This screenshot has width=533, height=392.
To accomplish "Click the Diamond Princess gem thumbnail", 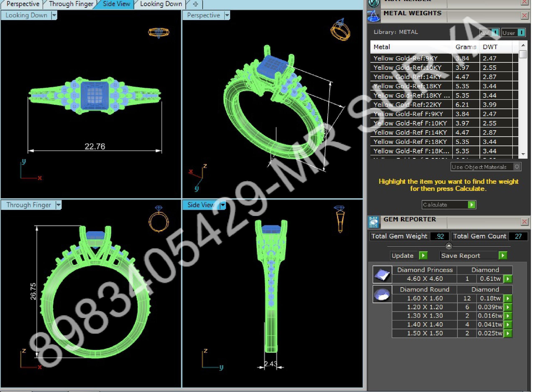I will (x=382, y=275).
